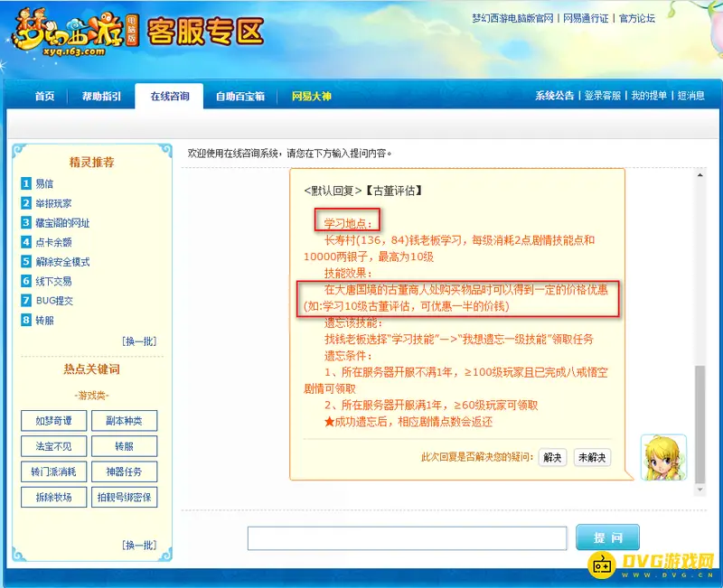Image resolution: width=723 pixels, height=588 pixels.
Task: Open the 帮助指引 tab
Action: point(101,96)
